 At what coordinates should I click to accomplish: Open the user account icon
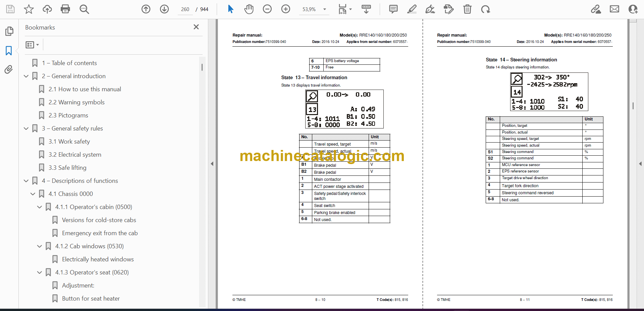tap(633, 9)
